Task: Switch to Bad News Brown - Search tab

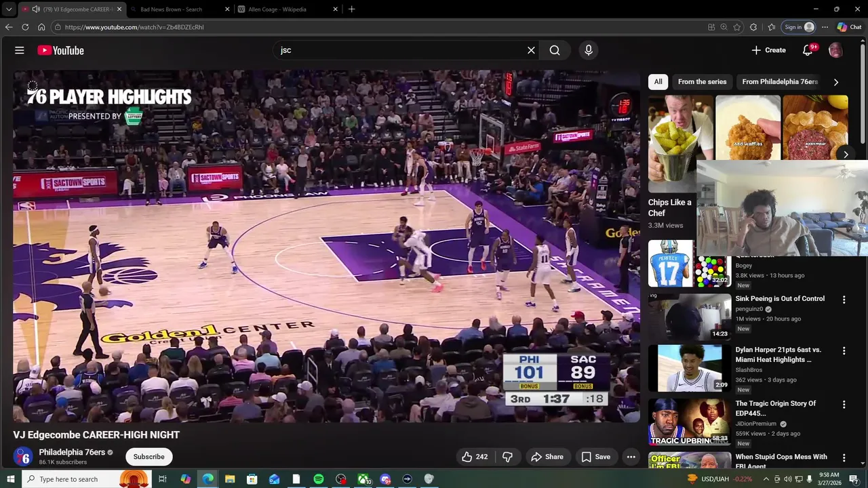Action: (x=180, y=9)
